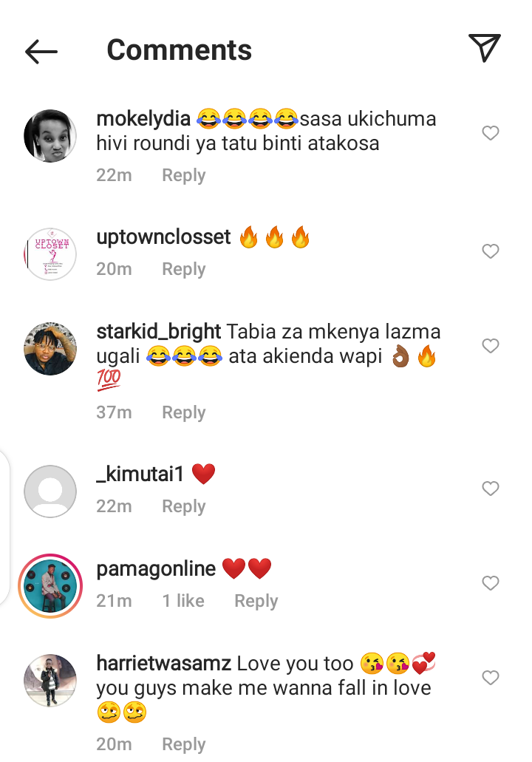
Task: Open harrietwasamz username link
Action: (x=164, y=664)
